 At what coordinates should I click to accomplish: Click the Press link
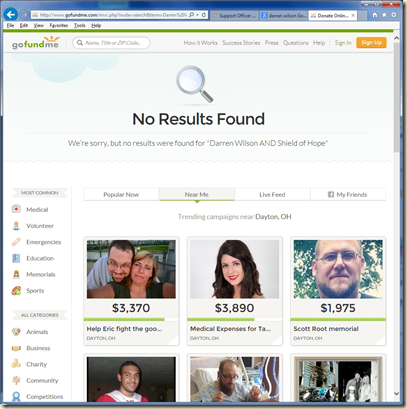271,43
